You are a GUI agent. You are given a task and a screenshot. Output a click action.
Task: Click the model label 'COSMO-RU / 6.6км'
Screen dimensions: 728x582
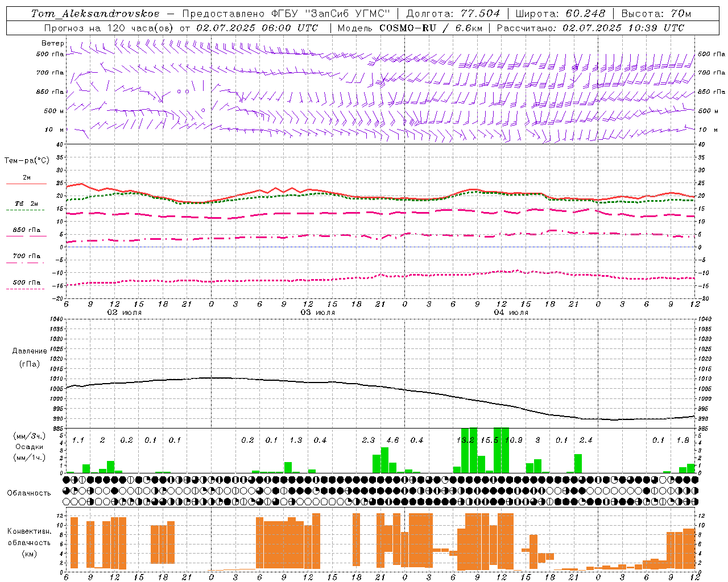tap(429, 28)
